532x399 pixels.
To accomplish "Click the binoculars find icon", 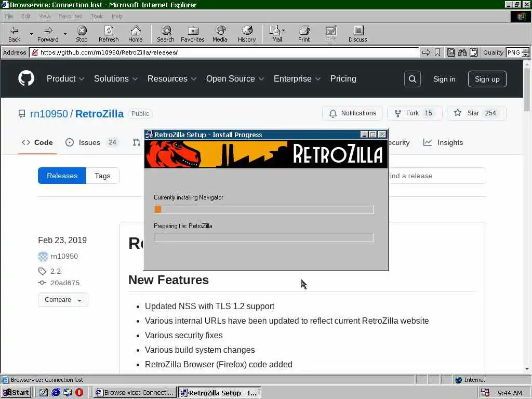I will [462, 52].
